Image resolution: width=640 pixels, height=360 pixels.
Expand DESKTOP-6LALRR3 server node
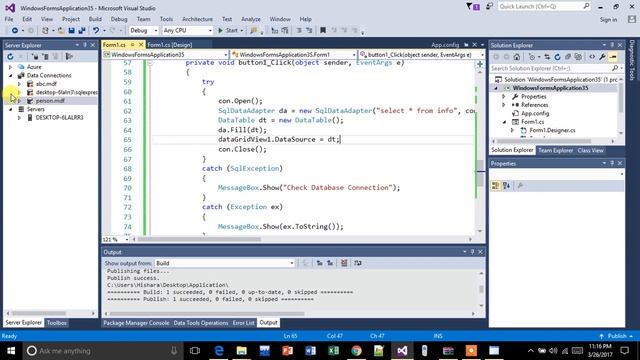(19, 118)
